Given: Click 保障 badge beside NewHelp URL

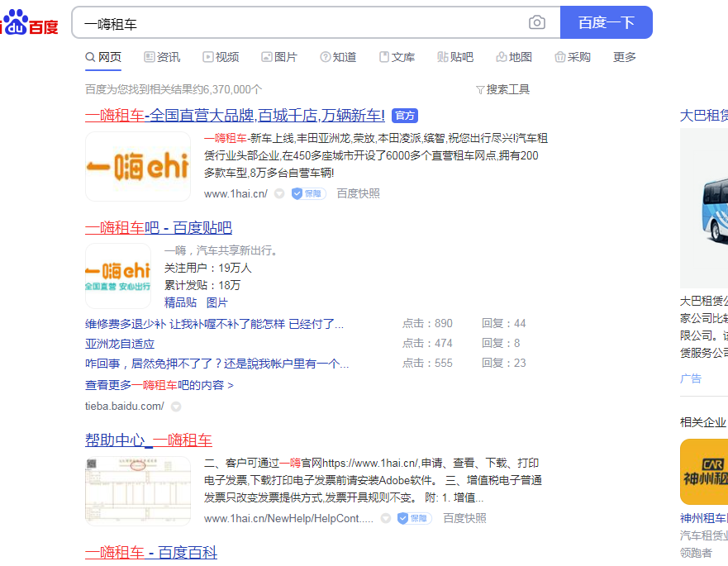Looking at the screenshot, I should pos(415,518).
